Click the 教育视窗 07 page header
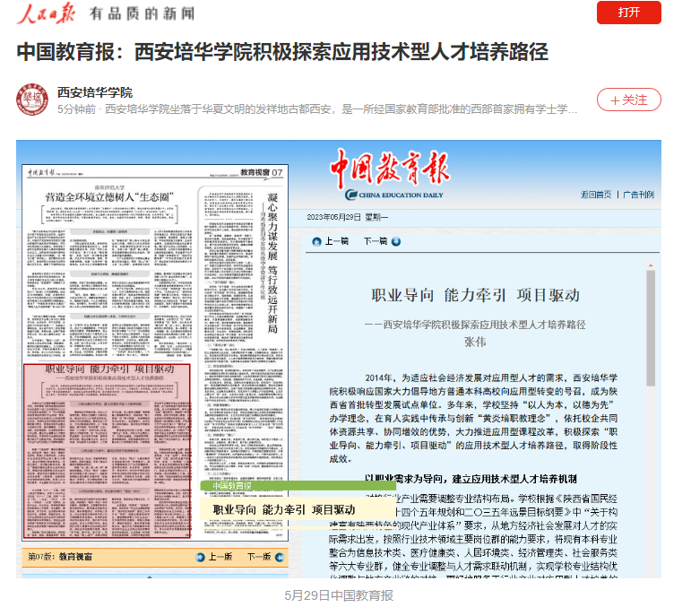Viewport: 691px width, 616px height. click(261, 171)
